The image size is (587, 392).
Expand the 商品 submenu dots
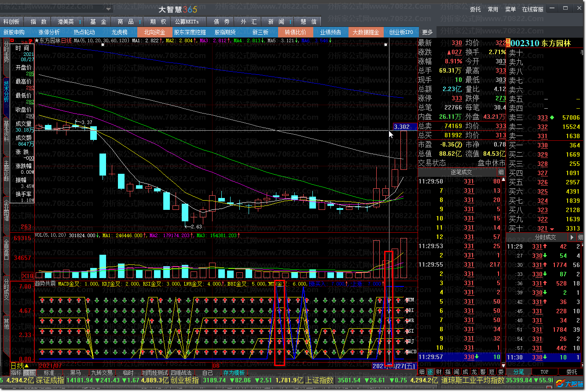tap(140, 22)
